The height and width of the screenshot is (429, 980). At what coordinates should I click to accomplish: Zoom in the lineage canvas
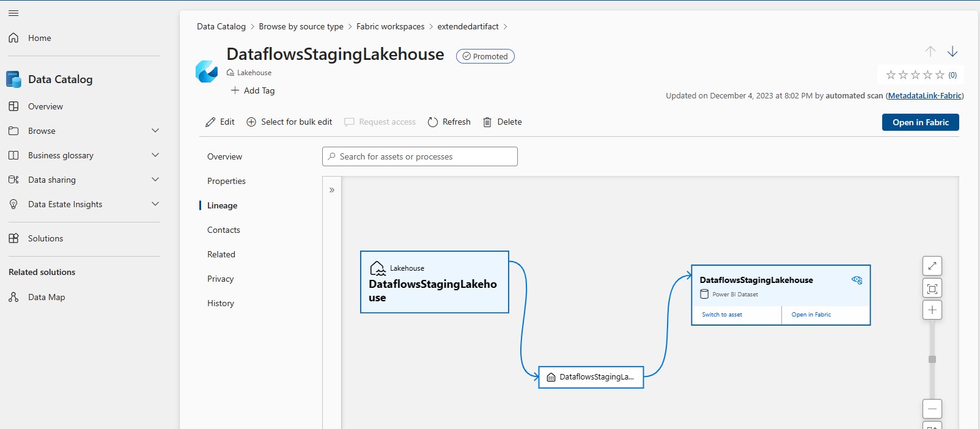[x=932, y=310]
